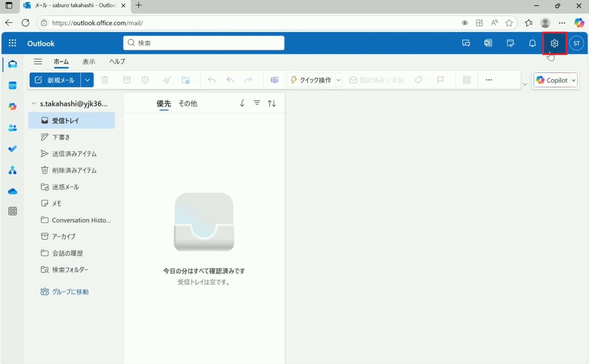Open the OneNote feed icon in header
The width and height of the screenshot is (589, 364).
[488, 43]
